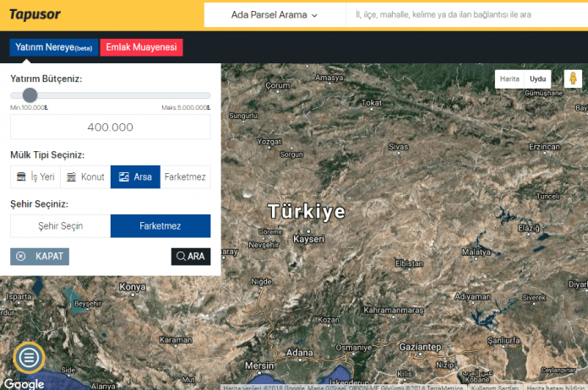Click the Şanlıurfa city label

pyautogui.click(x=504, y=340)
